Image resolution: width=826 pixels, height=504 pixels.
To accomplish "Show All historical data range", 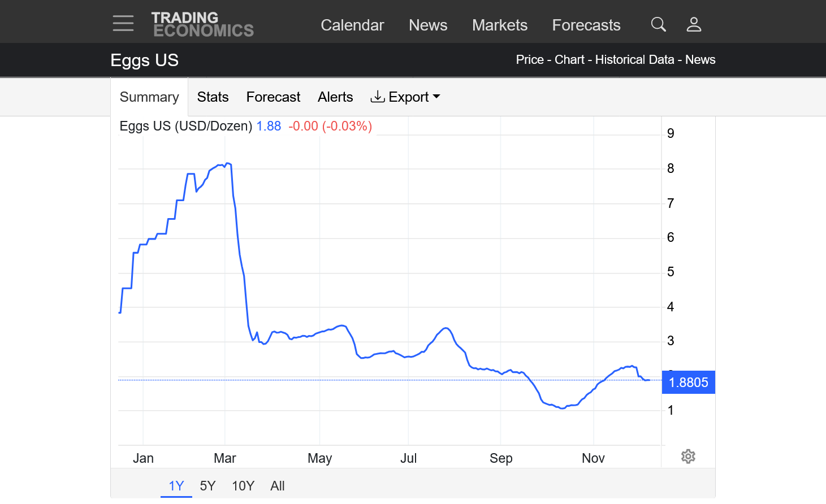I will pyautogui.click(x=278, y=486).
